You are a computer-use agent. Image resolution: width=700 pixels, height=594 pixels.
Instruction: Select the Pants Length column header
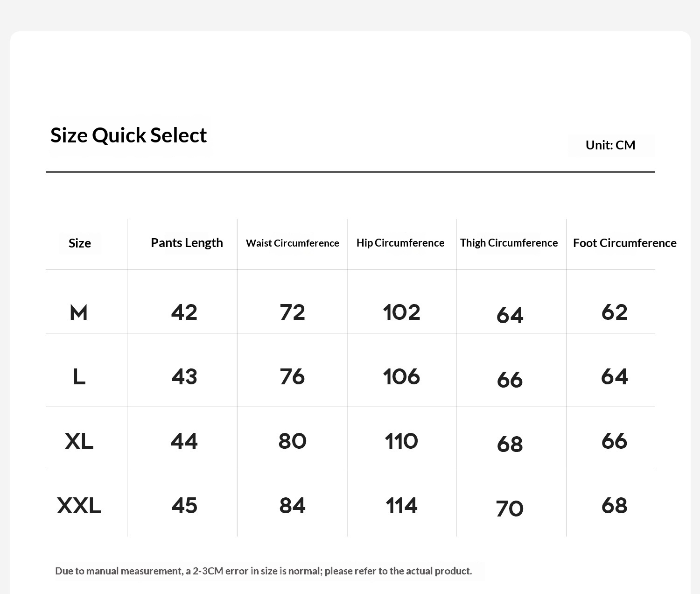coord(187,243)
